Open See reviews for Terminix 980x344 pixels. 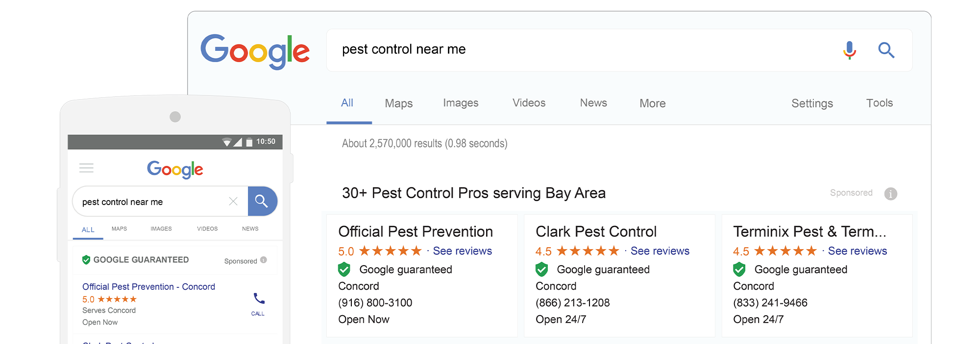857,251
